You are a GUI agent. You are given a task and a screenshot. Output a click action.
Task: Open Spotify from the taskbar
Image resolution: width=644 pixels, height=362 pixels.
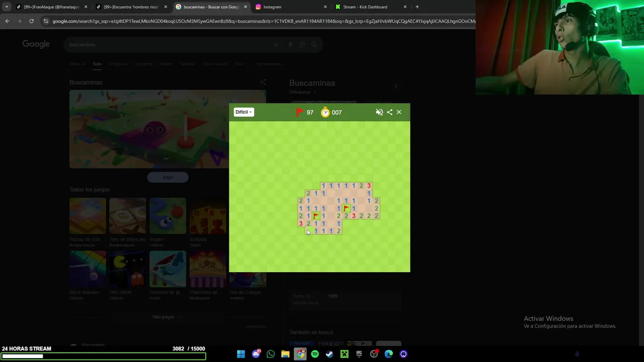tap(315, 354)
